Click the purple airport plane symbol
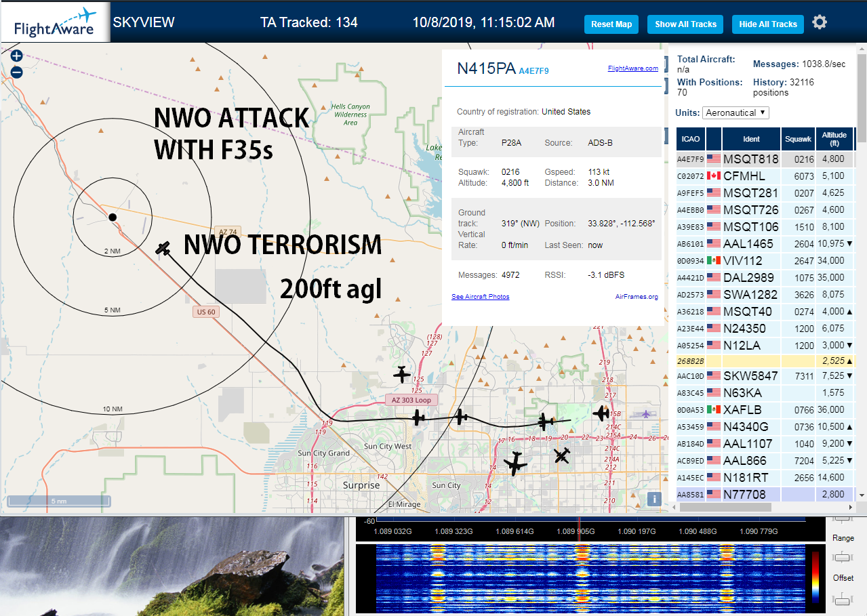867x616 pixels. (x=646, y=413)
